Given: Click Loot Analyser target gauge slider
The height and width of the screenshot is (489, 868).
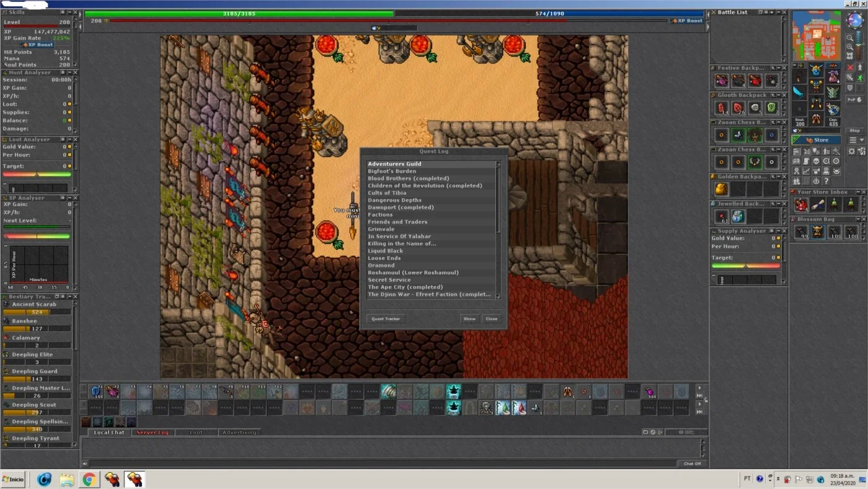Looking at the screenshot, I should tap(37, 174).
